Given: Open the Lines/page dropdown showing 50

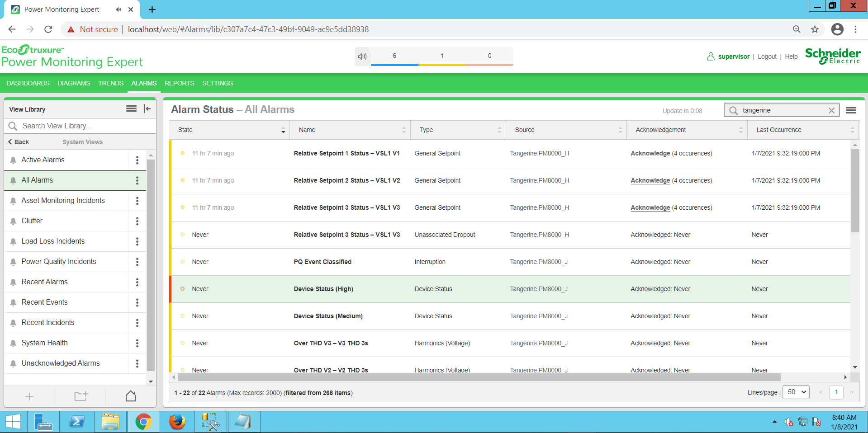Looking at the screenshot, I should click(x=797, y=392).
